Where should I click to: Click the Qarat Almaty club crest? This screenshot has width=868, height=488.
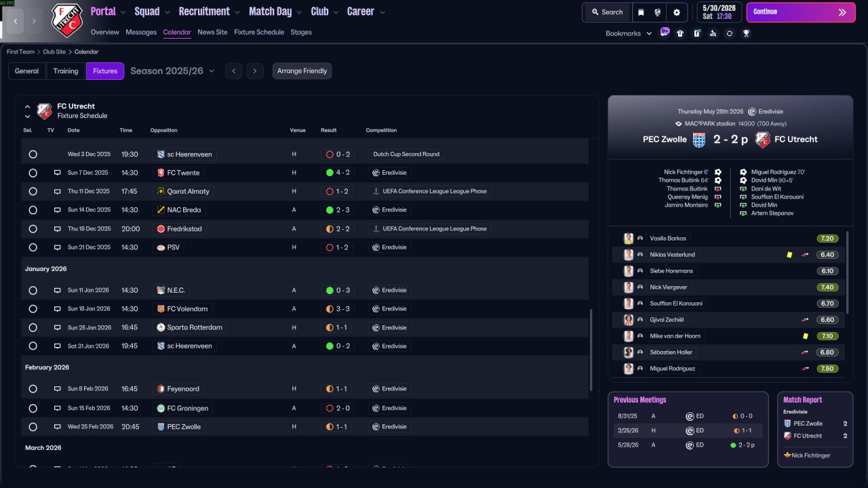point(161,191)
